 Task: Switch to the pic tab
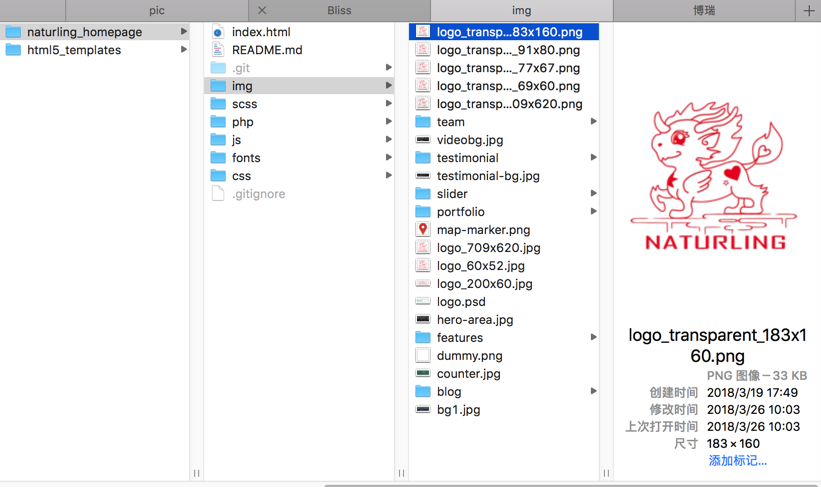click(157, 10)
